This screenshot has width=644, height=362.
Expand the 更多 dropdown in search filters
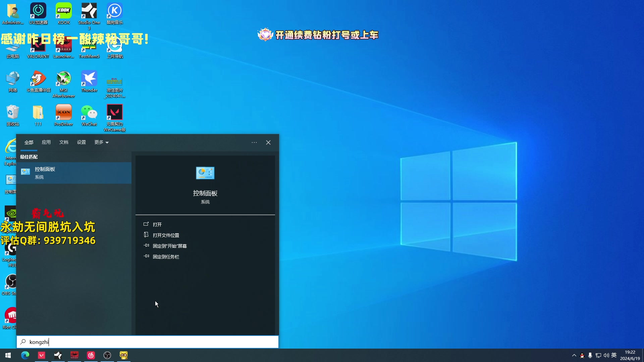point(102,142)
